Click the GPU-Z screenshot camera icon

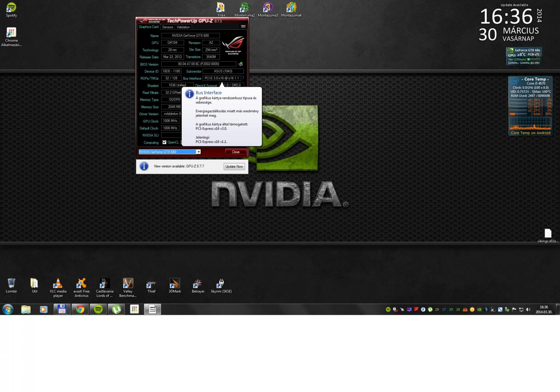tap(243, 27)
